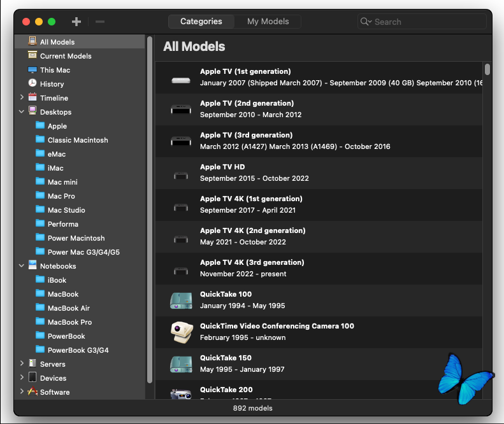Click the QuickTake 150 camera icon
504x424 pixels.
(181, 364)
